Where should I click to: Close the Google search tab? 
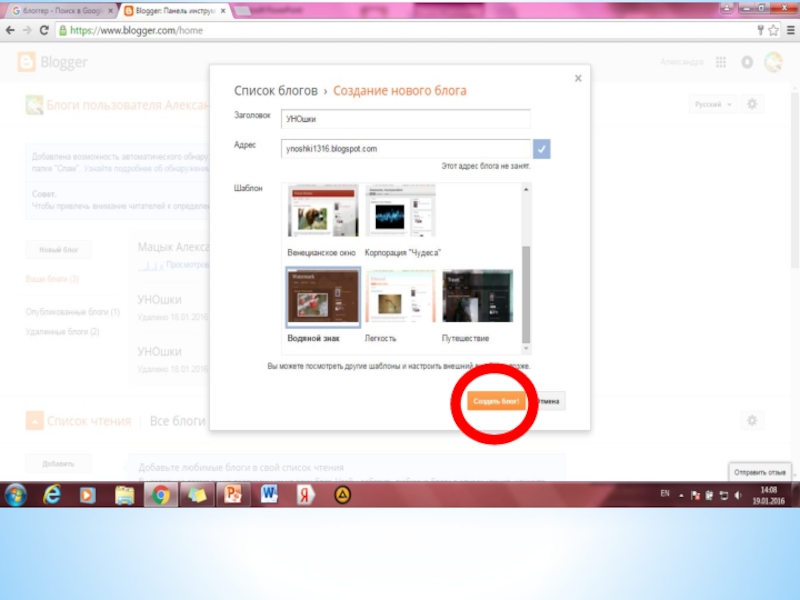(x=110, y=11)
